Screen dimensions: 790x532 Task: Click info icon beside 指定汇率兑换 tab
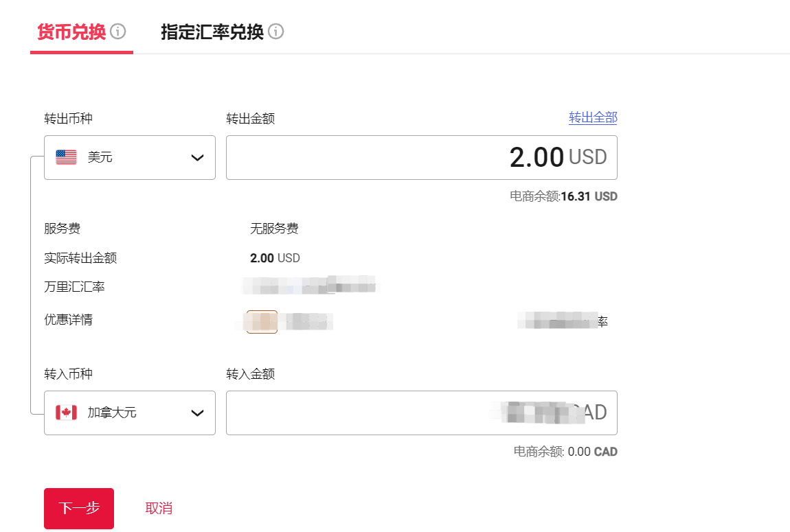pos(276,32)
